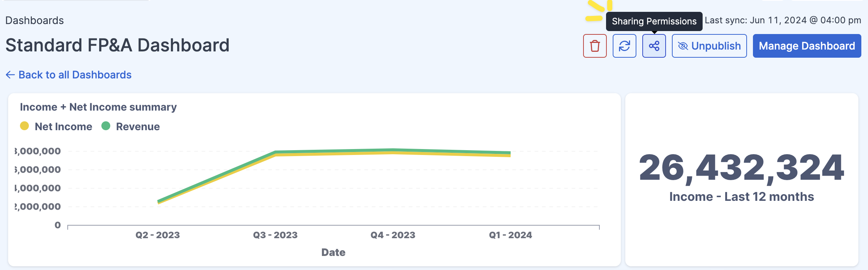The image size is (868, 270).
Task: Select the yellow Net Income legend dot
Action: (x=24, y=126)
